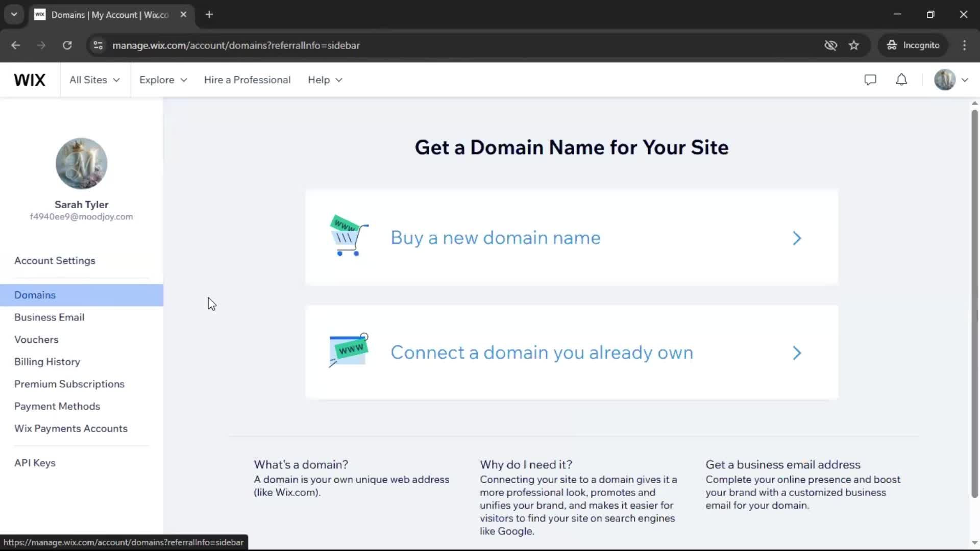Open Account Settings
The width and height of the screenshot is (980, 551).
pos(55,261)
